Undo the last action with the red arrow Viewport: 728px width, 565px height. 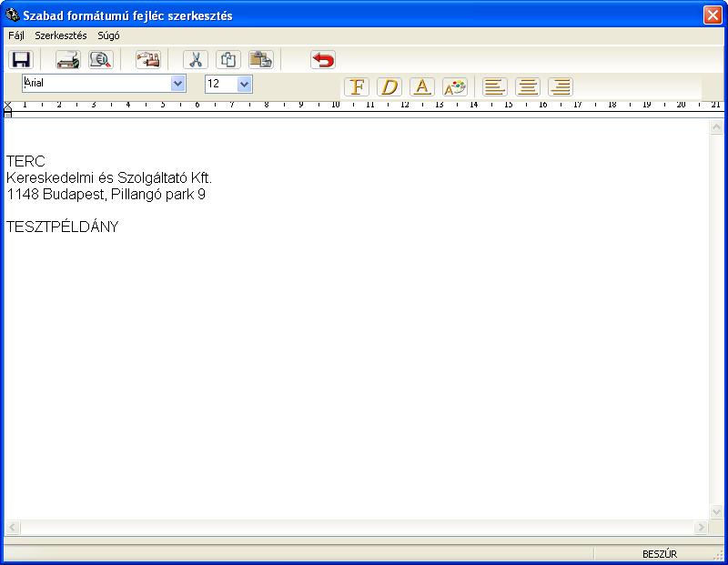pyautogui.click(x=323, y=60)
